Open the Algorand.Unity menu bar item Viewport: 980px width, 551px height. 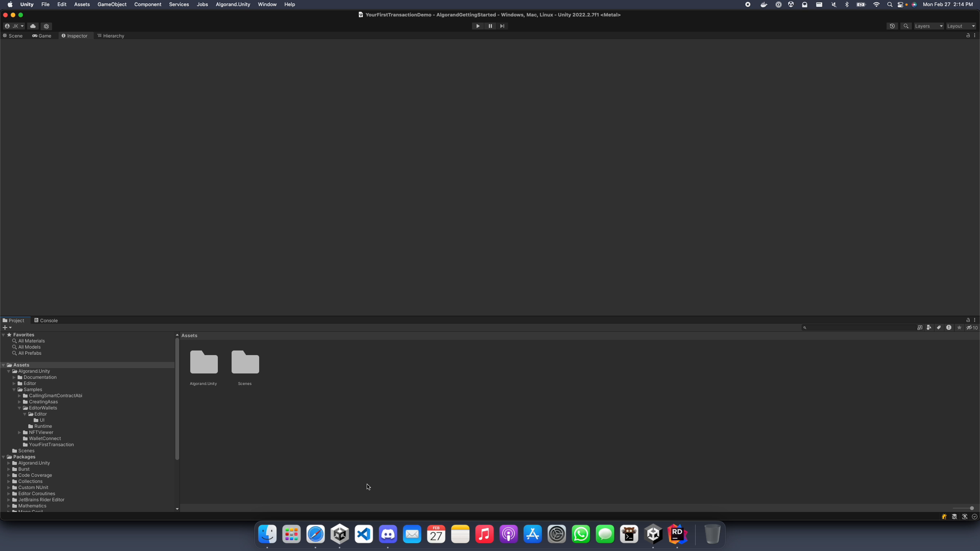coord(233,5)
